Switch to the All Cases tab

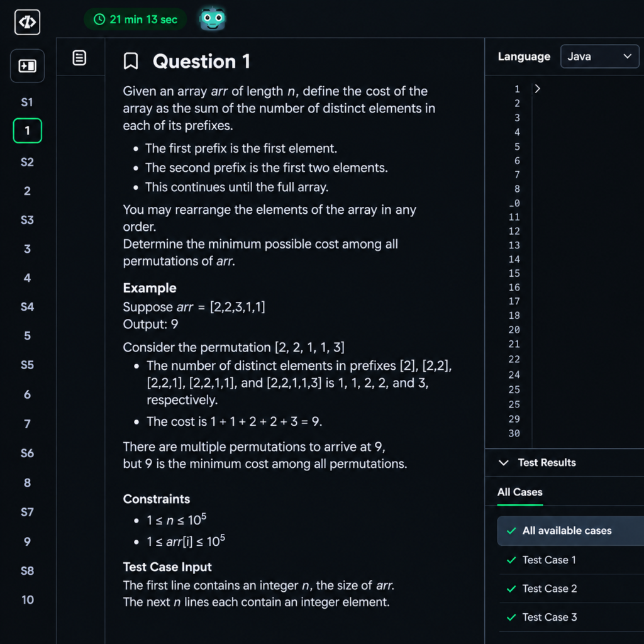pyautogui.click(x=519, y=492)
